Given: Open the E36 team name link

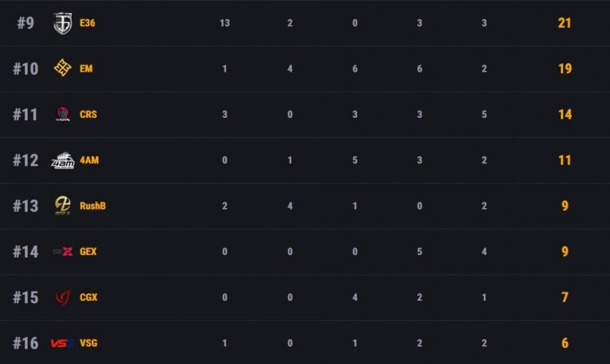Looking at the screenshot, I should (x=87, y=24).
